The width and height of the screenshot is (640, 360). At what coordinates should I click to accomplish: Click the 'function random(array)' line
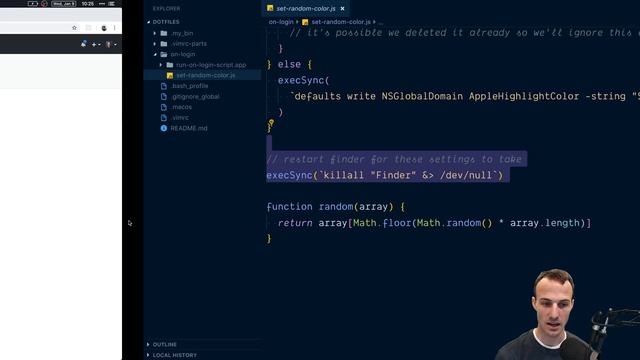[336, 207]
